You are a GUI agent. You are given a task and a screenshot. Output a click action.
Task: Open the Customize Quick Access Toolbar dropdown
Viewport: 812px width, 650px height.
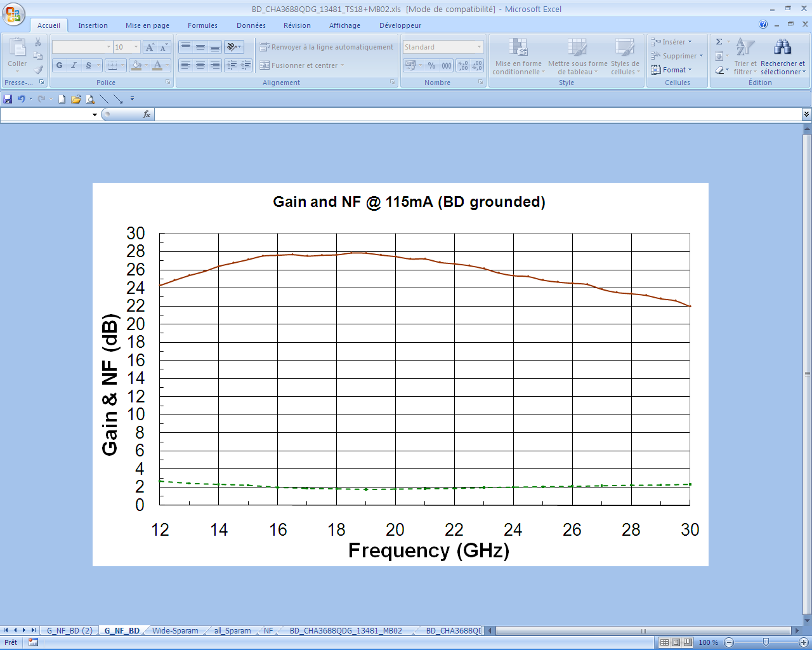coord(132,99)
